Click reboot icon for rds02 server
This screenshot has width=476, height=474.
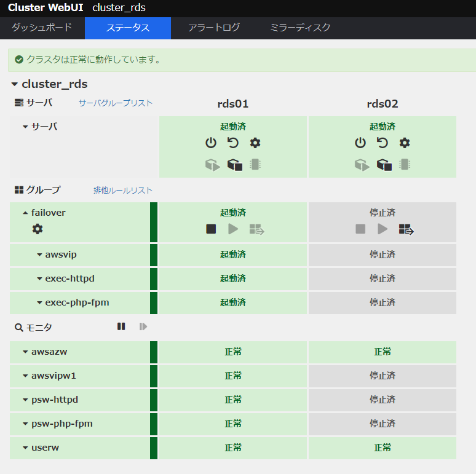click(x=383, y=143)
